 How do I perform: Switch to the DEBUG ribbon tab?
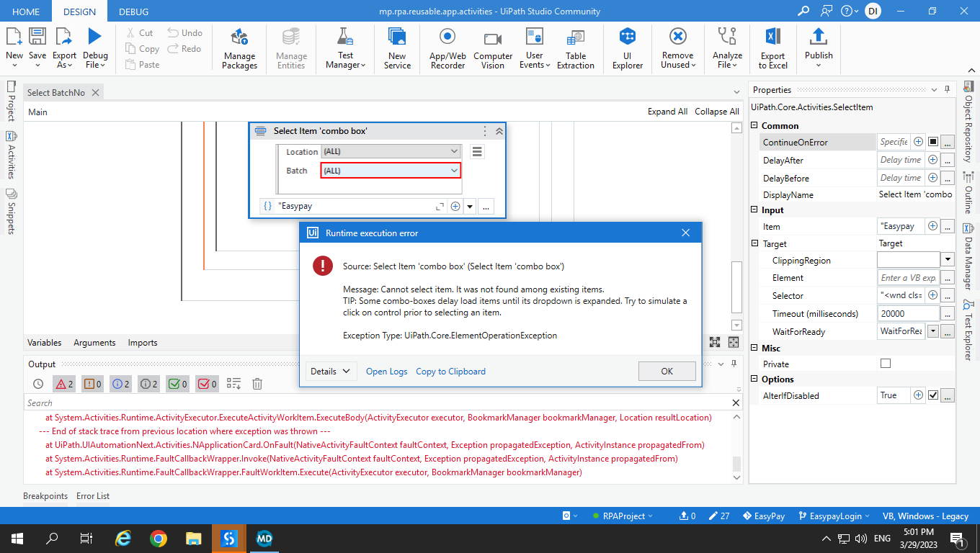coord(133,12)
